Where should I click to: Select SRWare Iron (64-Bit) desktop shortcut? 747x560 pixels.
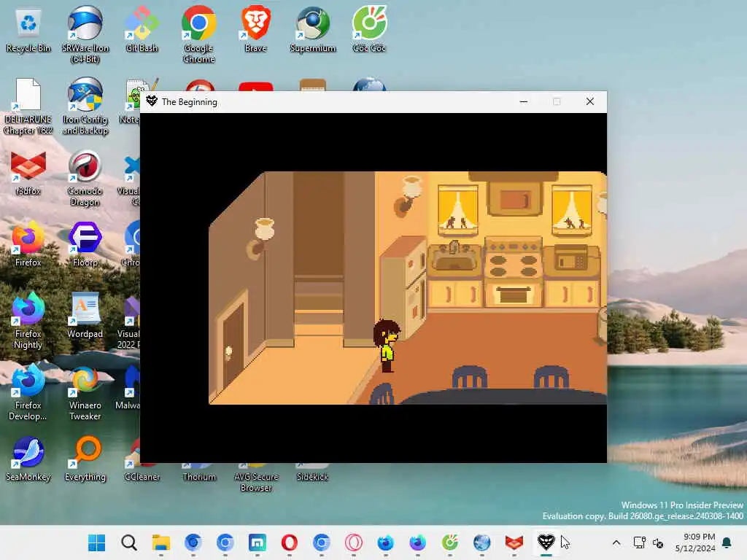click(x=85, y=35)
